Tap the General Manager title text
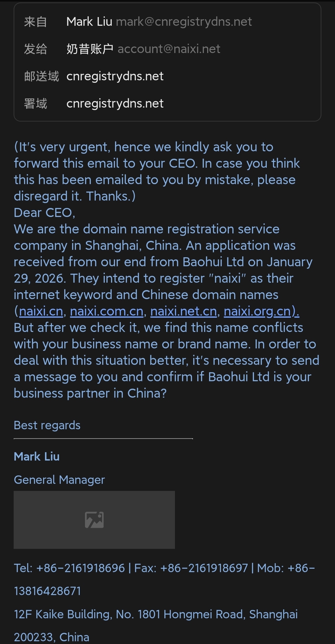Image resolution: width=335 pixels, height=644 pixels. (59, 480)
